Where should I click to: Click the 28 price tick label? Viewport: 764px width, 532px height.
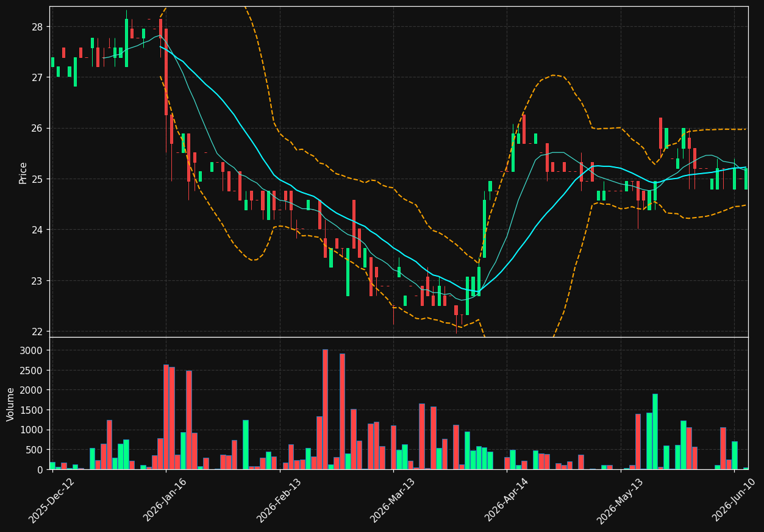click(x=37, y=27)
